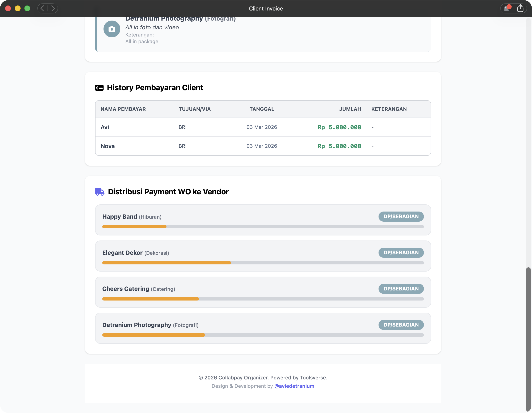The image size is (532, 413).
Task: Go forward with the right arrow
Action: click(53, 9)
